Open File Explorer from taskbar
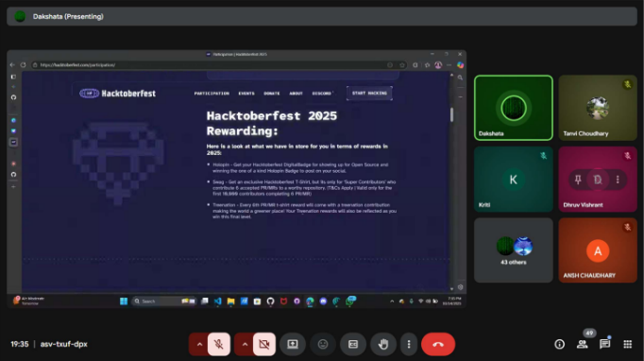The height and width of the screenshot is (361, 644). tap(230, 301)
